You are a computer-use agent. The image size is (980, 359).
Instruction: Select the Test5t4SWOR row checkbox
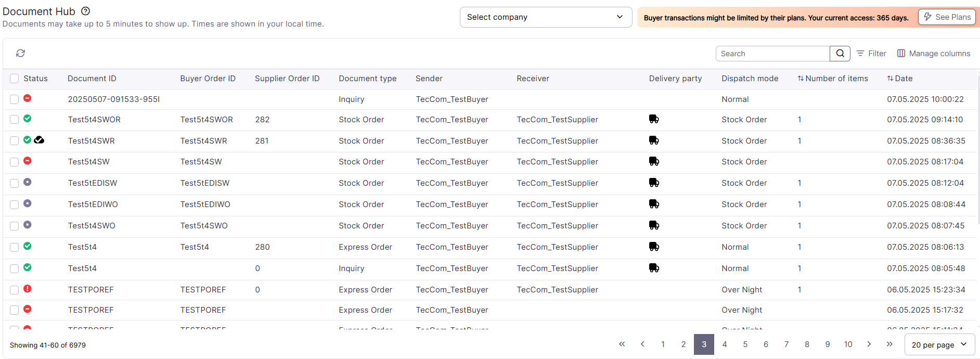15,120
